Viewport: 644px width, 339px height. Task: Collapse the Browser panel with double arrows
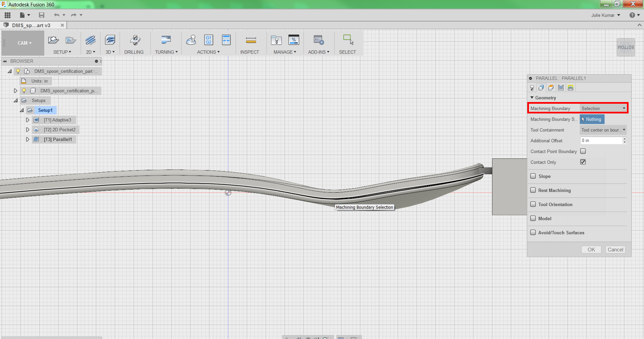click(5, 61)
